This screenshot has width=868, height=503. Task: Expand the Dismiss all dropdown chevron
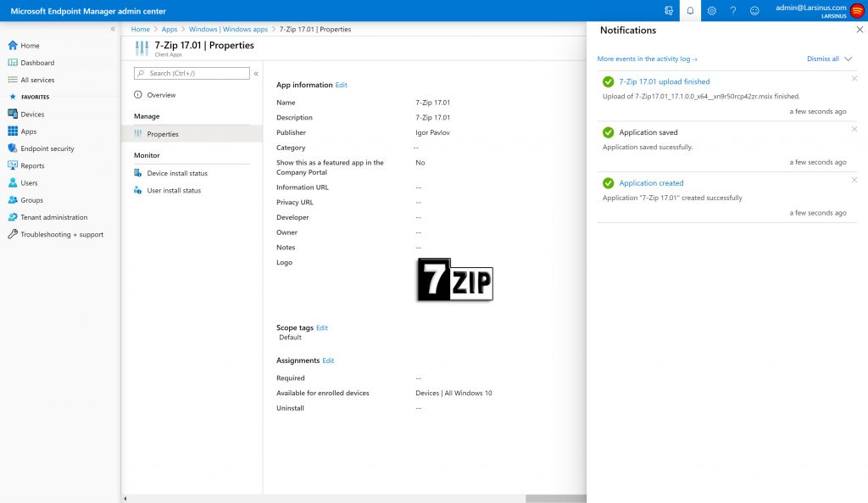[848, 59]
